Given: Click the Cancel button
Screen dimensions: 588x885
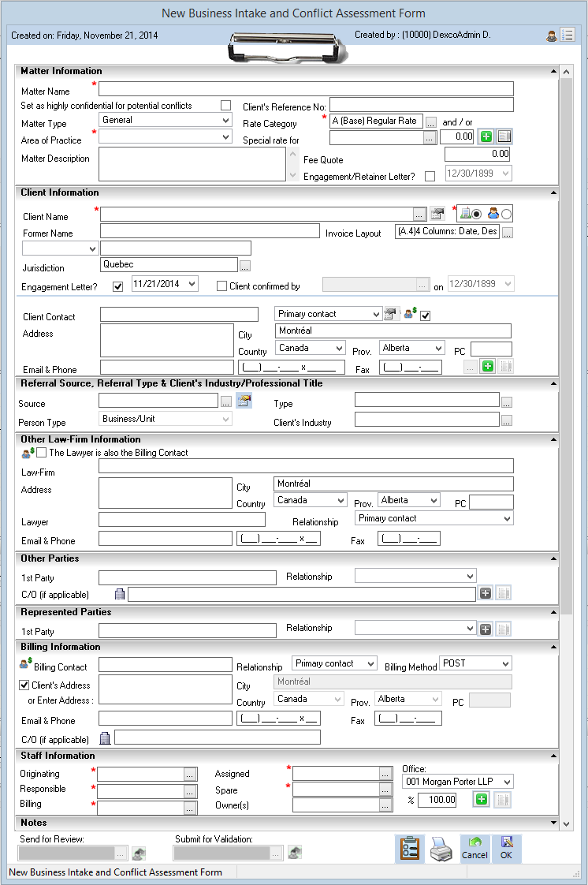Looking at the screenshot, I should coord(474,849).
